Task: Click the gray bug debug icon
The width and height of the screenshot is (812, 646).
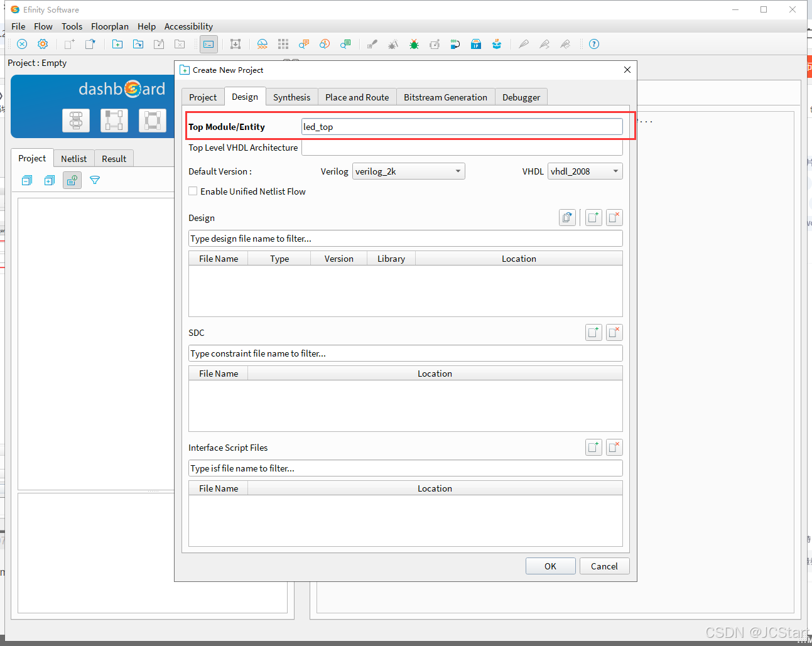Action: click(x=393, y=44)
